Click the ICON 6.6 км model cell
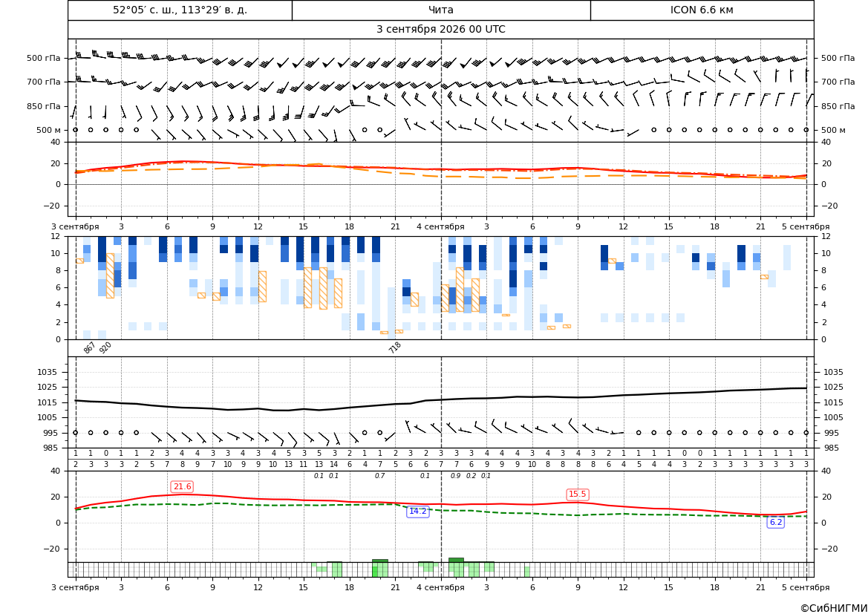Viewport: 868px width, 614px height. pyautogui.click(x=702, y=10)
